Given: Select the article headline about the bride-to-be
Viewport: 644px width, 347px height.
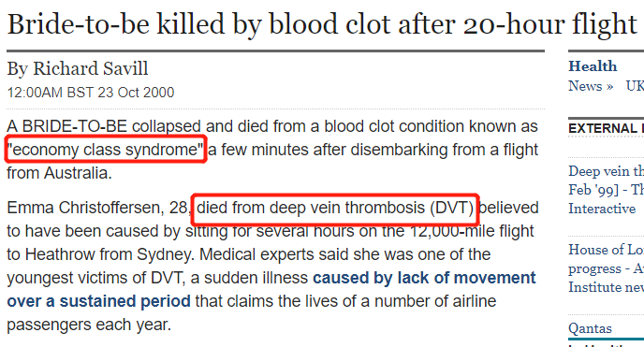Looking at the screenshot, I should [322, 23].
